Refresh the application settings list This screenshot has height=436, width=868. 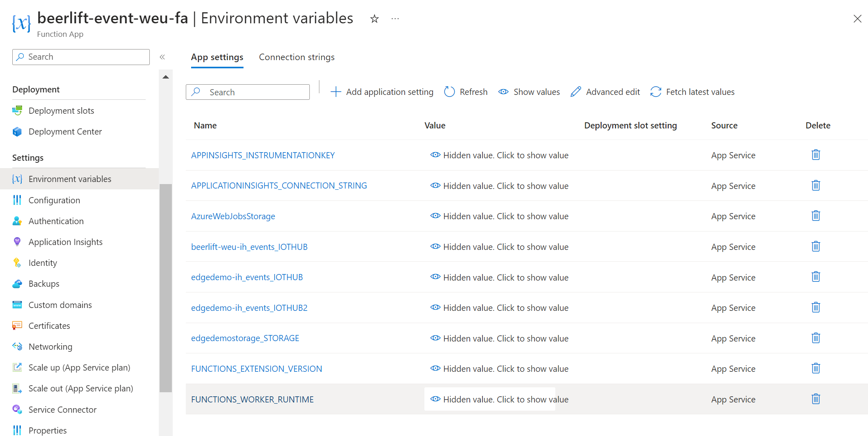coord(465,92)
